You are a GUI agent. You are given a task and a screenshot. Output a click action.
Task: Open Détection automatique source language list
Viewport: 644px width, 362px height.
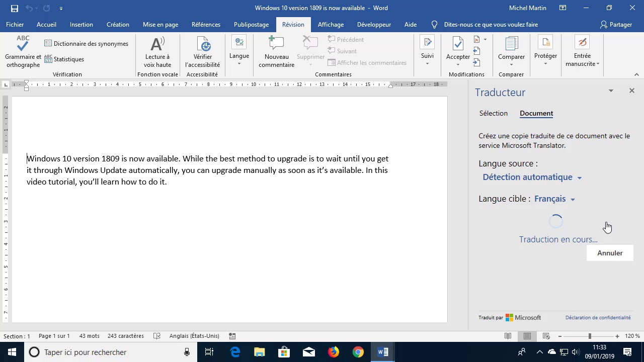pyautogui.click(x=532, y=177)
